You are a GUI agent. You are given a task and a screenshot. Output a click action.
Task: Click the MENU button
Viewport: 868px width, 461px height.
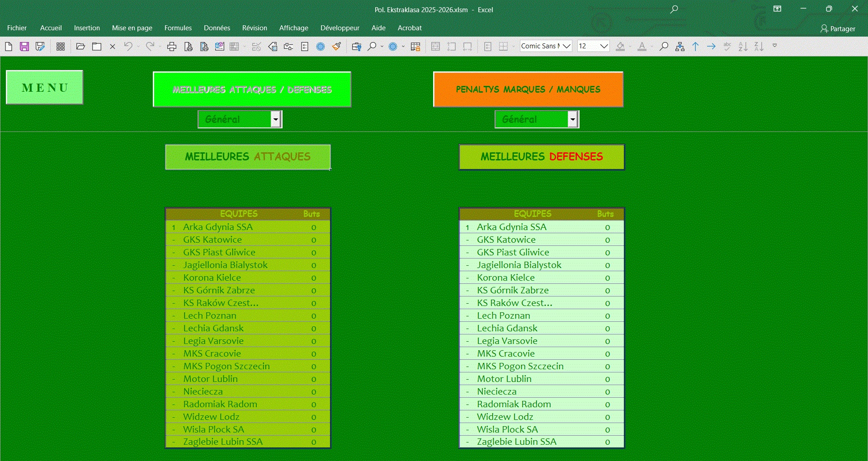coord(44,87)
